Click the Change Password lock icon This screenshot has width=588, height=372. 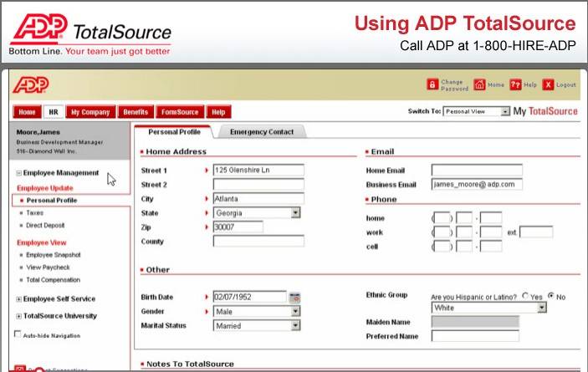(432, 84)
